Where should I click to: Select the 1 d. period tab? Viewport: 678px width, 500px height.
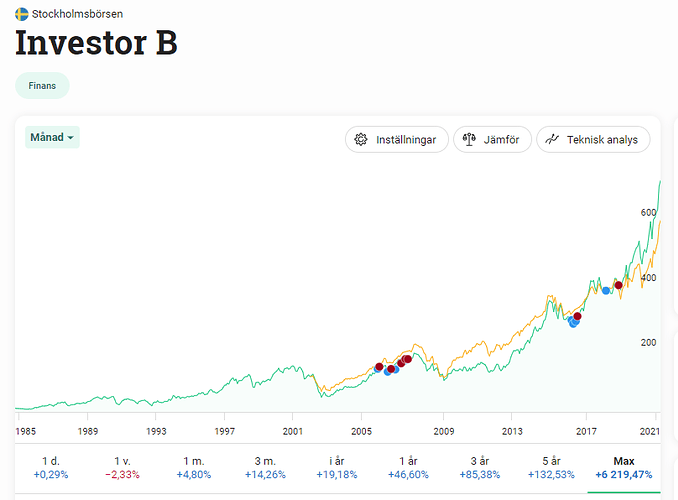(x=51, y=467)
